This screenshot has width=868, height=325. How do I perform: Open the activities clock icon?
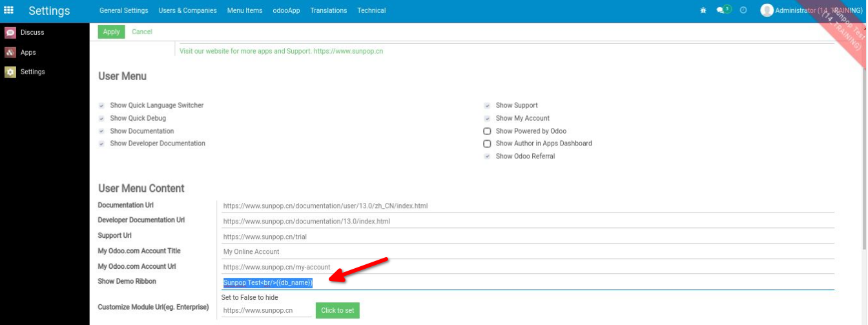(x=743, y=11)
